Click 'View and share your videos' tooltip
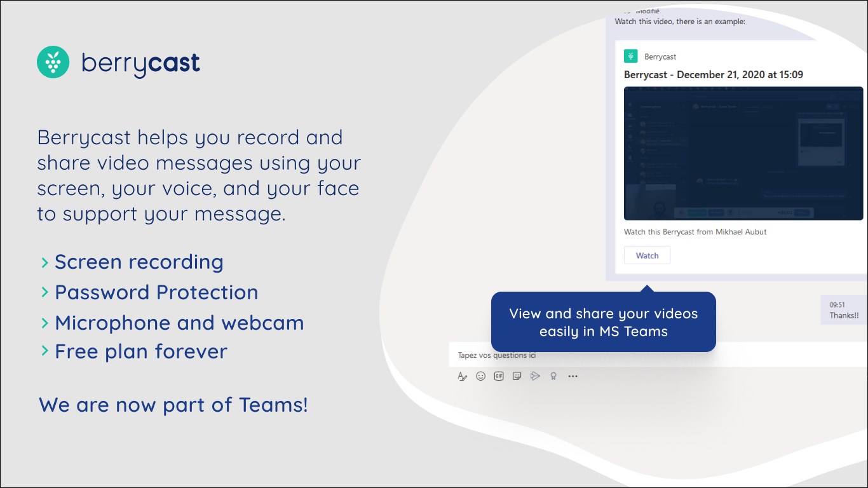Viewport: 868px width, 488px height. 604,322
